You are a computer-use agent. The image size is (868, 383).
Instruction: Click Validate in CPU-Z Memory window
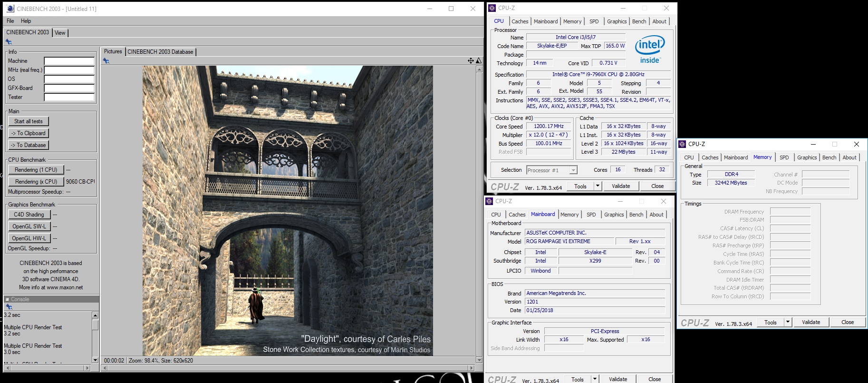(811, 322)
